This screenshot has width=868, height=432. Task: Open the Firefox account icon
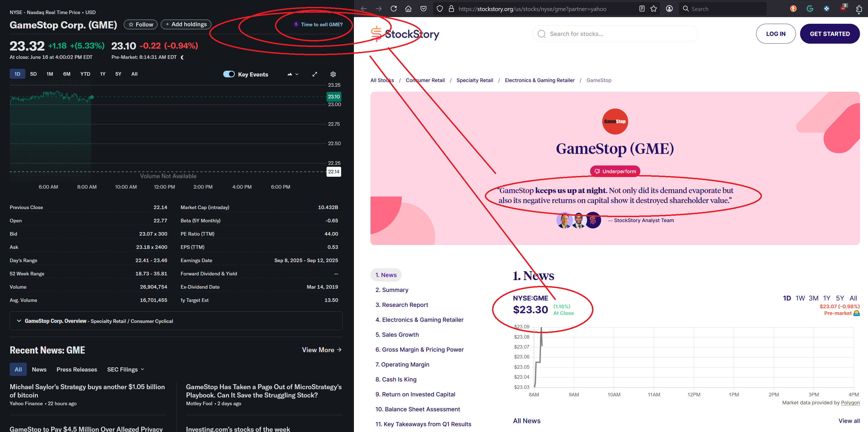click(670, 9)
